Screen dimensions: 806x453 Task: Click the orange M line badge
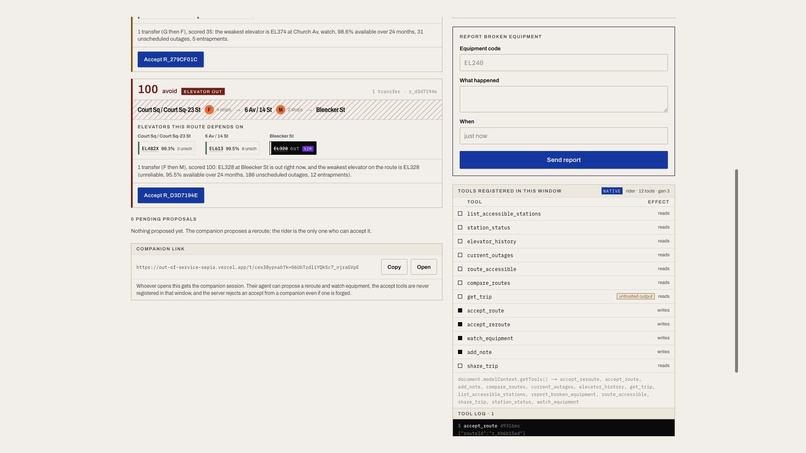point(280,110)
